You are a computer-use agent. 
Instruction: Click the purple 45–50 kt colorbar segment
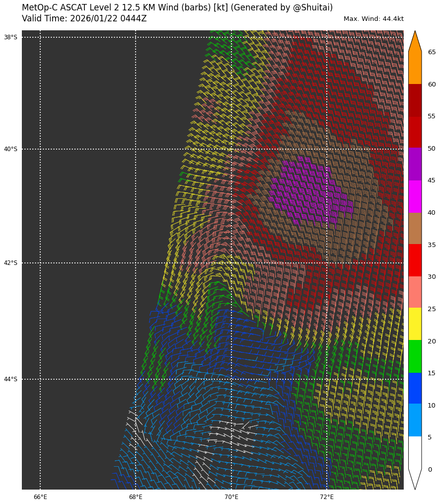(415, 164)
